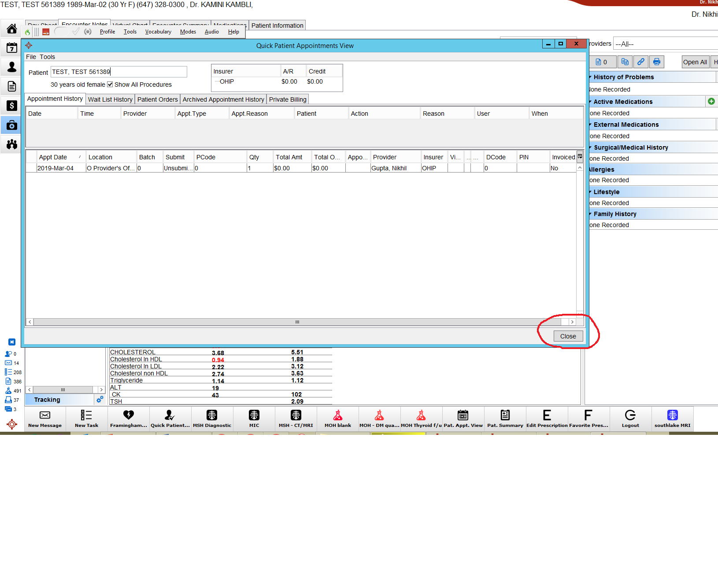Image resolution: width=718 pixels, height=588 pixels.
Task: Add medication with green plus icon
Action: (x=711, y=101)
